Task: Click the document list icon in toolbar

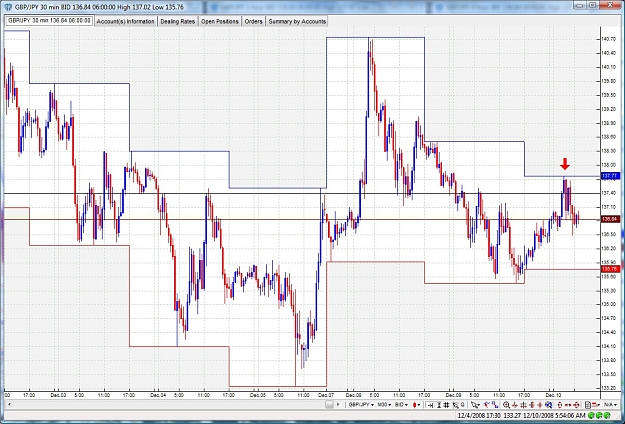Action: click(588, 405)
